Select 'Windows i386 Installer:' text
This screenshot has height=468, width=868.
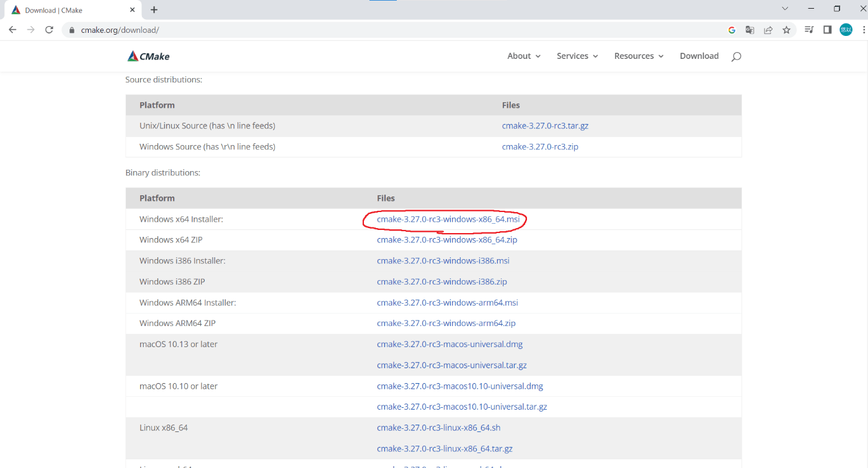182,261
